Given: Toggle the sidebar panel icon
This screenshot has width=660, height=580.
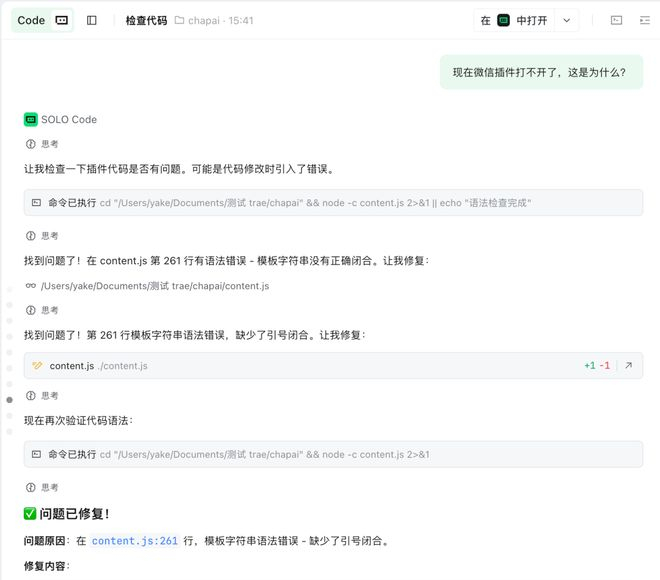Looking at the screenshot, I should coord(91,20).
